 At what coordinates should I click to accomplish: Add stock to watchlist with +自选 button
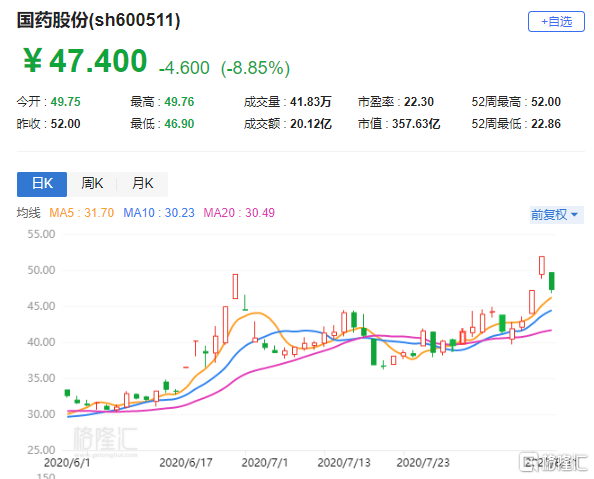556,22
